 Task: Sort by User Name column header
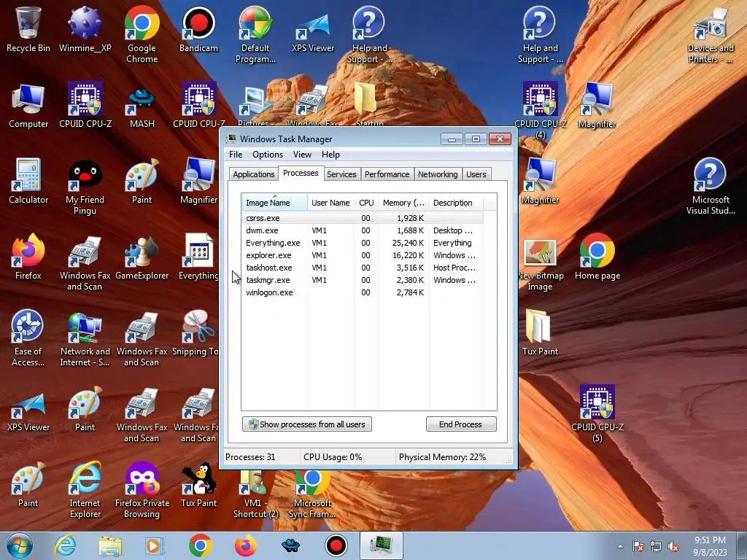[330, 203]
